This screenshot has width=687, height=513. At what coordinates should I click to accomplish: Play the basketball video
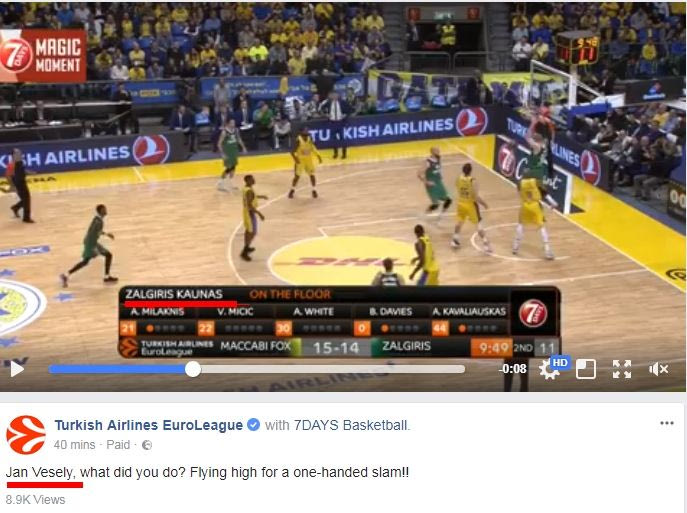pyautogui.click(x=17, y=369)
